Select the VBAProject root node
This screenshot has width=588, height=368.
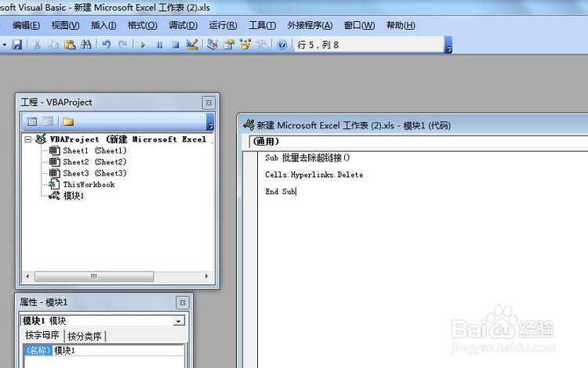pos(129,139)
